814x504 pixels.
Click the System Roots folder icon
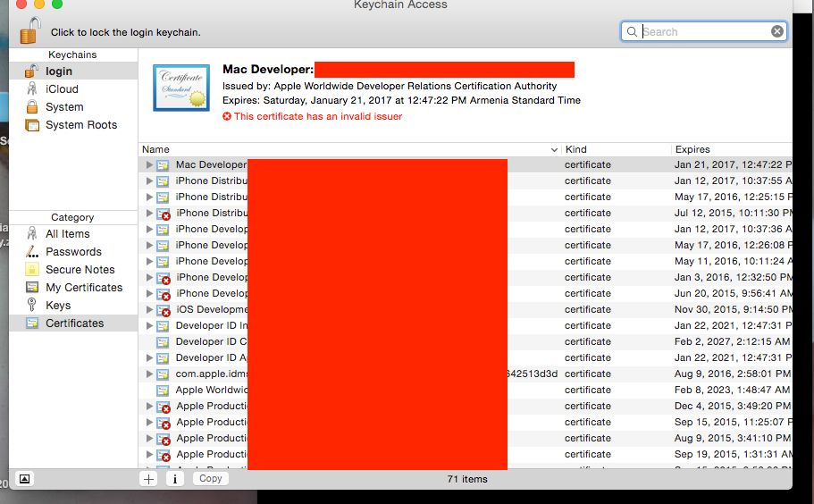(32, 124)
